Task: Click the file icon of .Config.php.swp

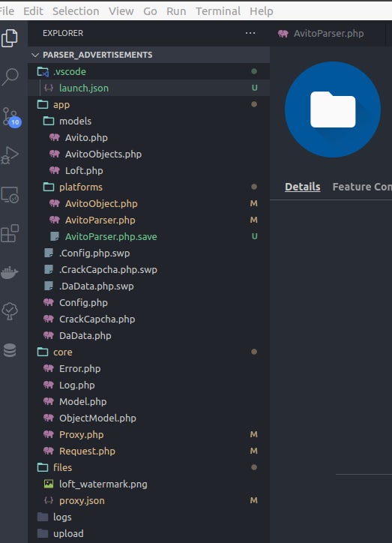Action: pyautogui.click(x=49, y=253)
